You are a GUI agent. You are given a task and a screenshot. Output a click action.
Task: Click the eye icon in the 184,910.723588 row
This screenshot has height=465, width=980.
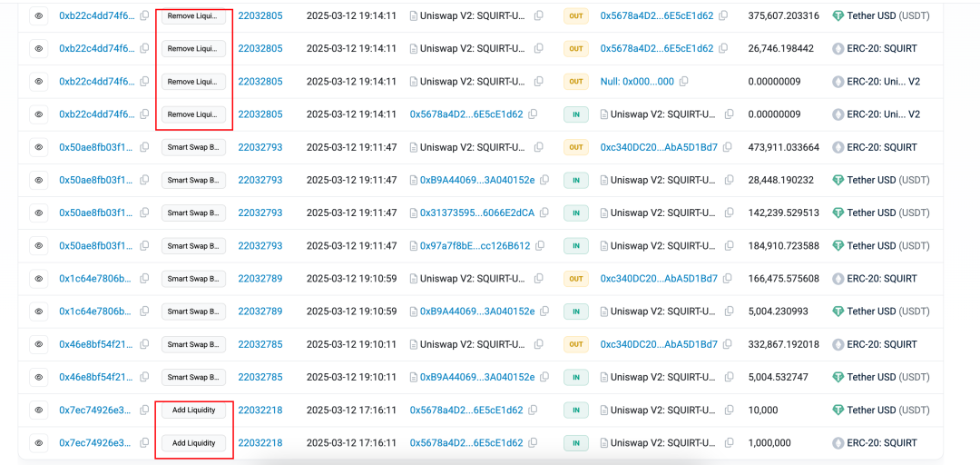pyautogui.click(x=39, y=246)
